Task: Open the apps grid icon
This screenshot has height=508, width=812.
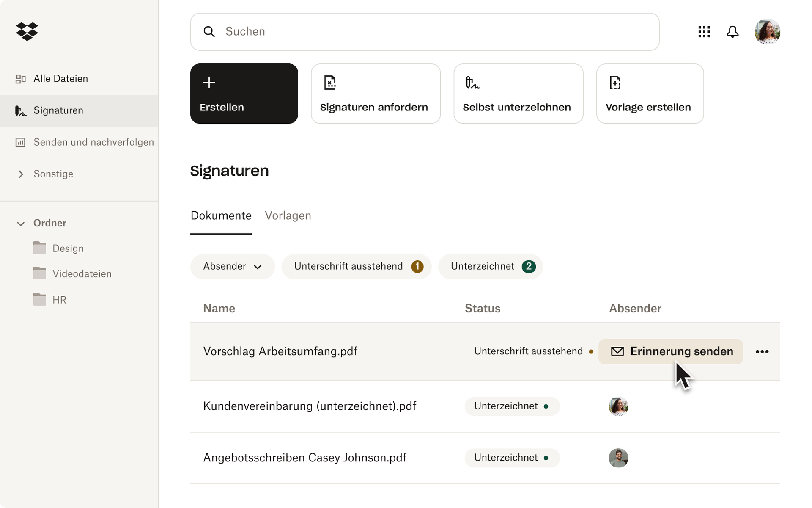Action: [x=704, y=31]
